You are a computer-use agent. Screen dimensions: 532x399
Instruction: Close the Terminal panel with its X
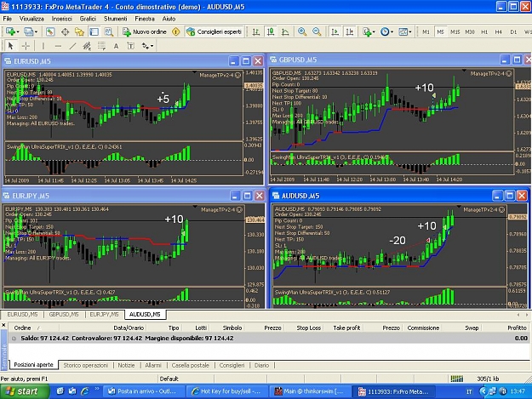coord(3,325)
